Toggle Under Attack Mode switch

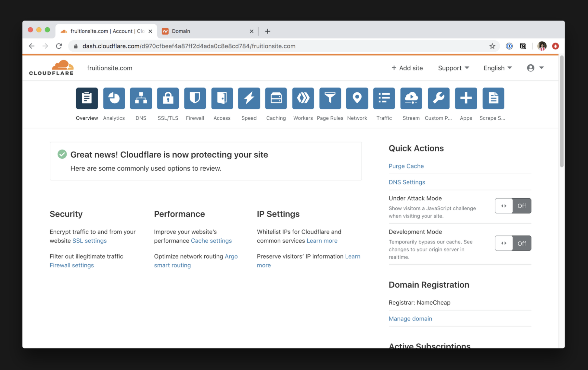[x=513, y=206]
